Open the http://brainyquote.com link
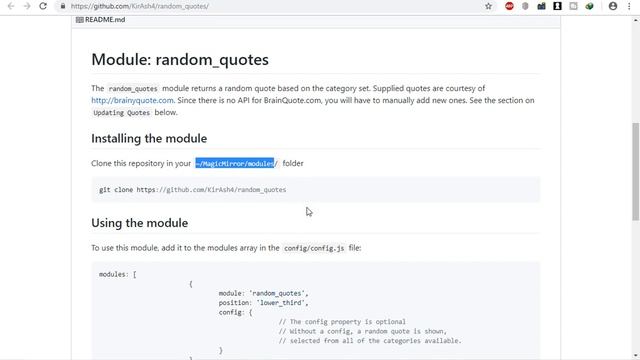 pyautogui.click(x=132, y=100)
